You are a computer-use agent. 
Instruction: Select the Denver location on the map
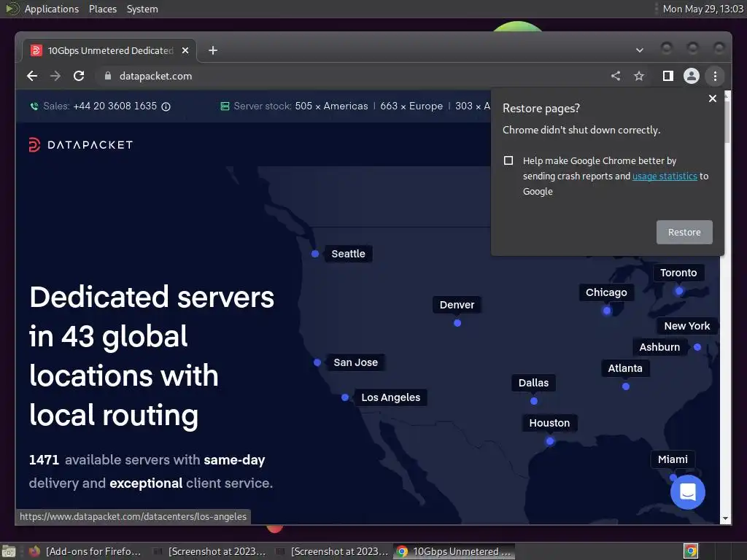point(457,305)
